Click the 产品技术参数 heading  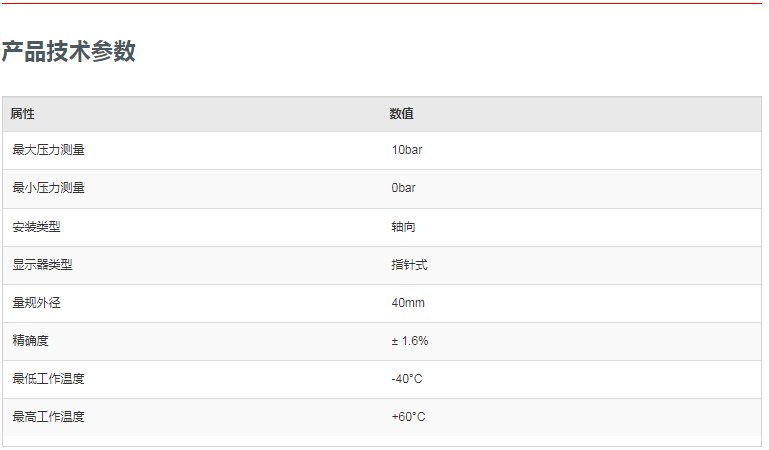68,51
